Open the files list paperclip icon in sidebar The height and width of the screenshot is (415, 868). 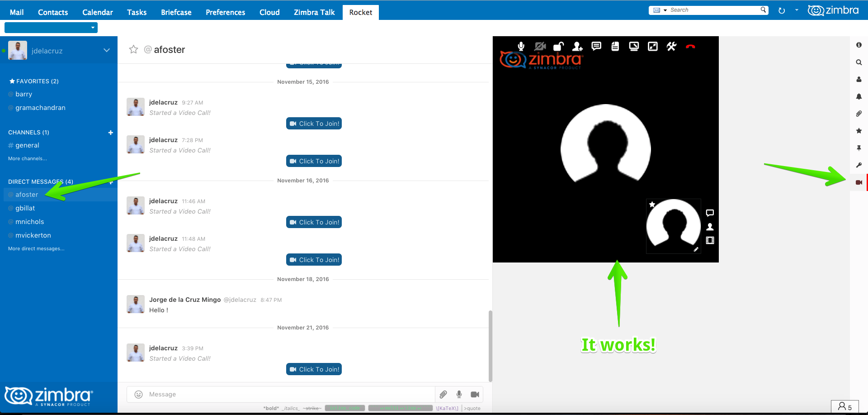pos(859,114)
